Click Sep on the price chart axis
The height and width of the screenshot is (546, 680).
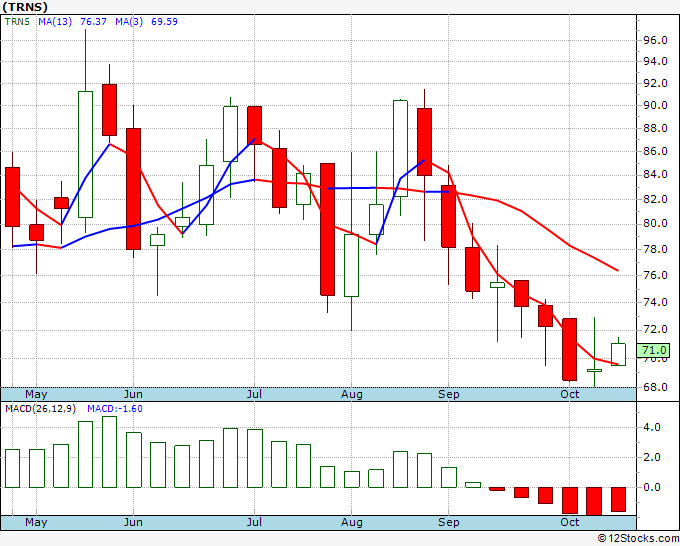tap(448, 394)
